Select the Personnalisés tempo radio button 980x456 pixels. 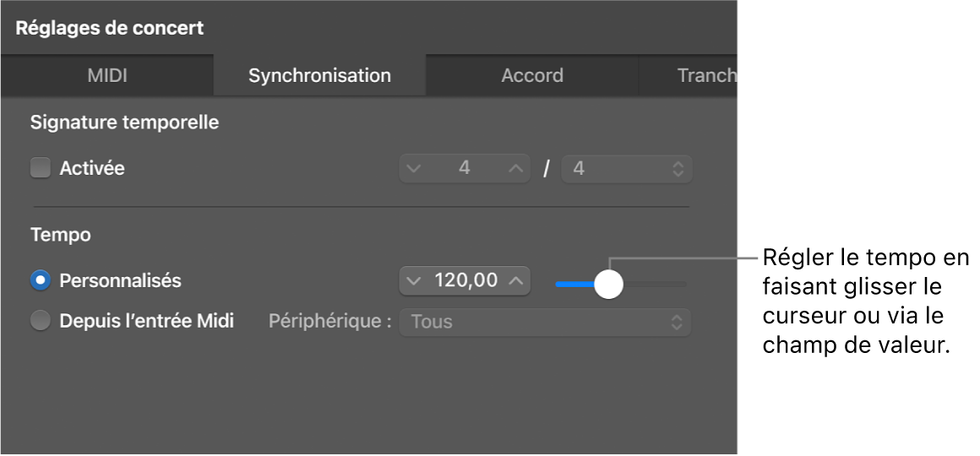[41, 280]
